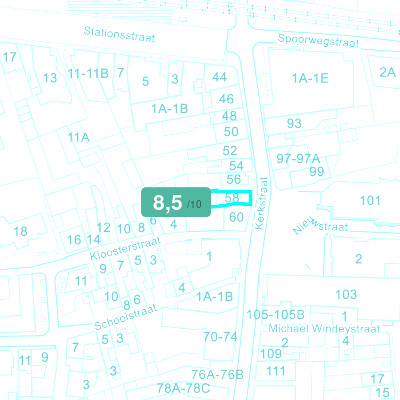Click building label 78A-78C

[183, 388]
